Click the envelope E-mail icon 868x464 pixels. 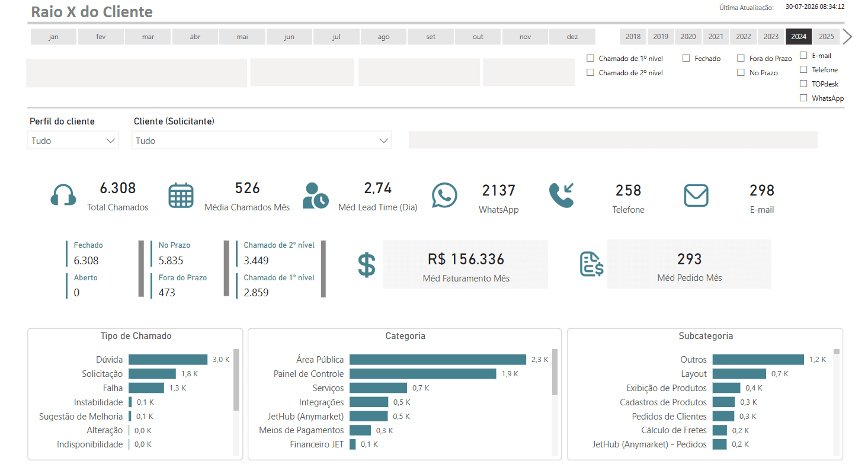[696, 196]
